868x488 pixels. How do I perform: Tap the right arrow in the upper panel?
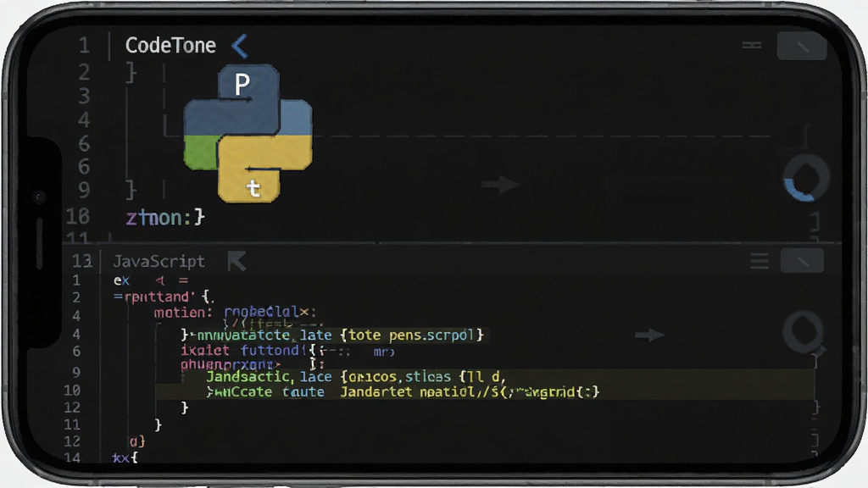click(500, 184)
